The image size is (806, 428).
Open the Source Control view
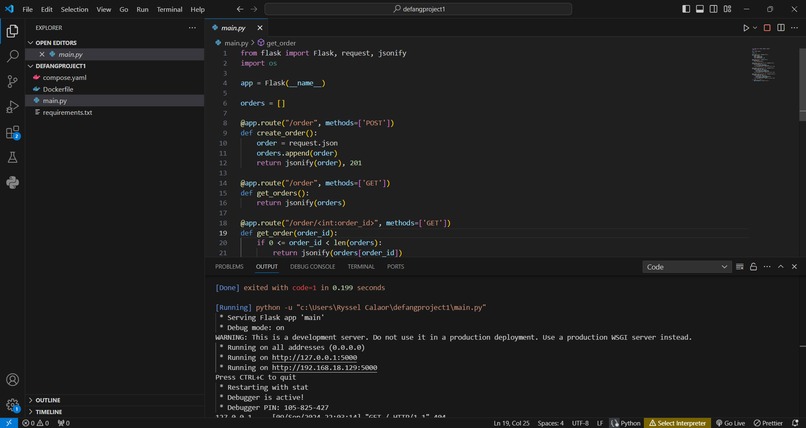[12, 81]
